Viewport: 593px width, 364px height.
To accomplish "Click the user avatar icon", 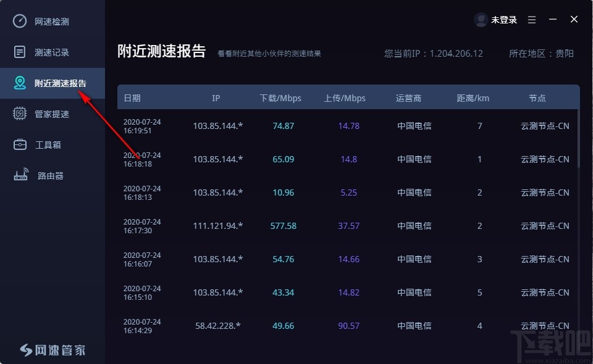I will (x=481, y=20).
